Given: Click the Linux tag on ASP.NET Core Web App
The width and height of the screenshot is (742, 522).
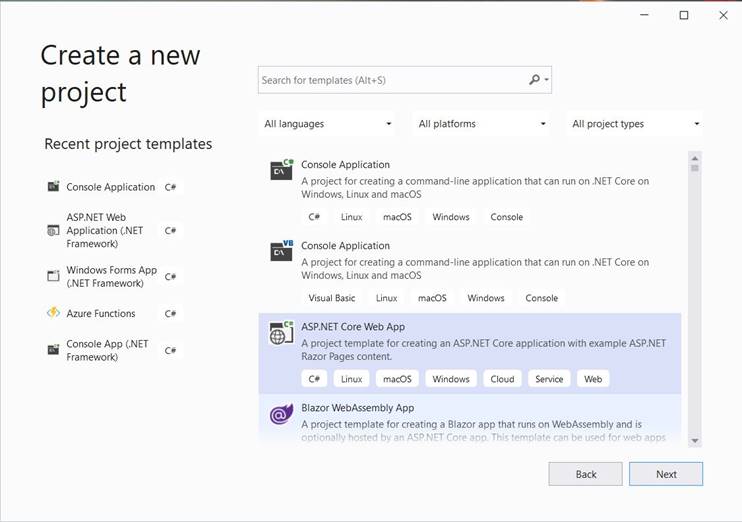Looking at the screenshot, I should 352,379.
